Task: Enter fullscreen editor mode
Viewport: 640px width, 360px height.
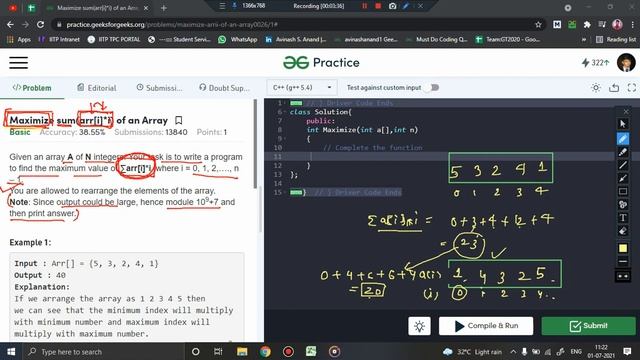Action: tap(631, 87)
